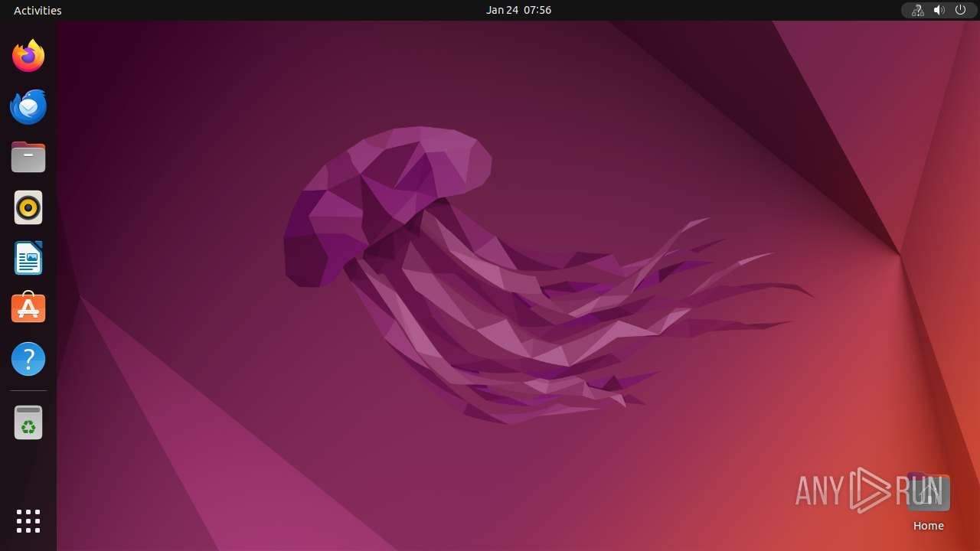Click the network status icon
This screenshot has height=551, width=980.
[917, 10]
